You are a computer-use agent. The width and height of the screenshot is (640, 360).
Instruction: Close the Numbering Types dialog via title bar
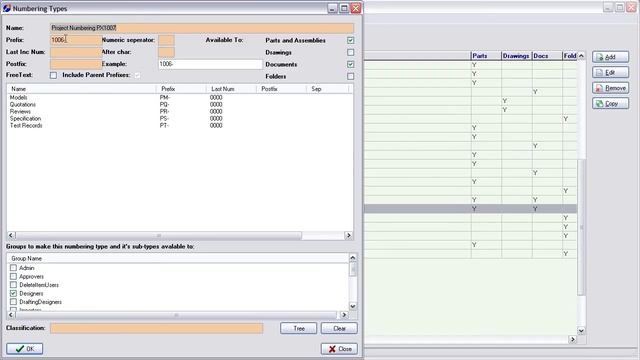(x=356, y=8)
